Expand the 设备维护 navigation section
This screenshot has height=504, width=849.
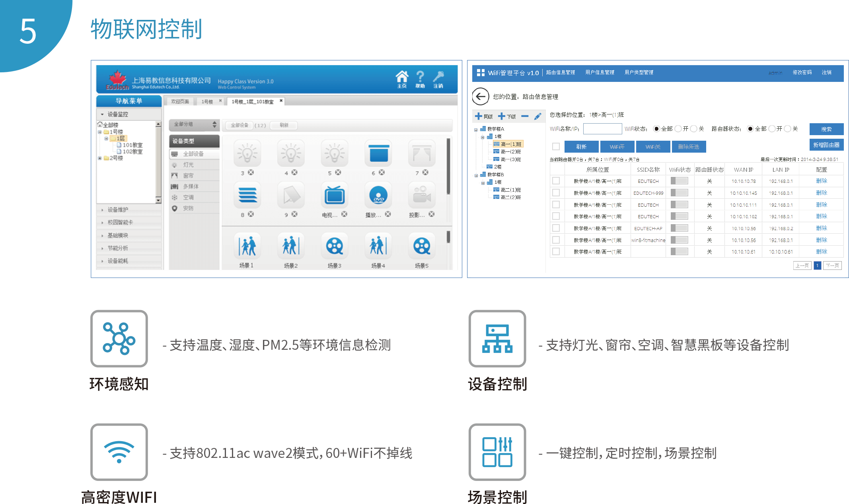pyautogui.click(x=118, y=209)
